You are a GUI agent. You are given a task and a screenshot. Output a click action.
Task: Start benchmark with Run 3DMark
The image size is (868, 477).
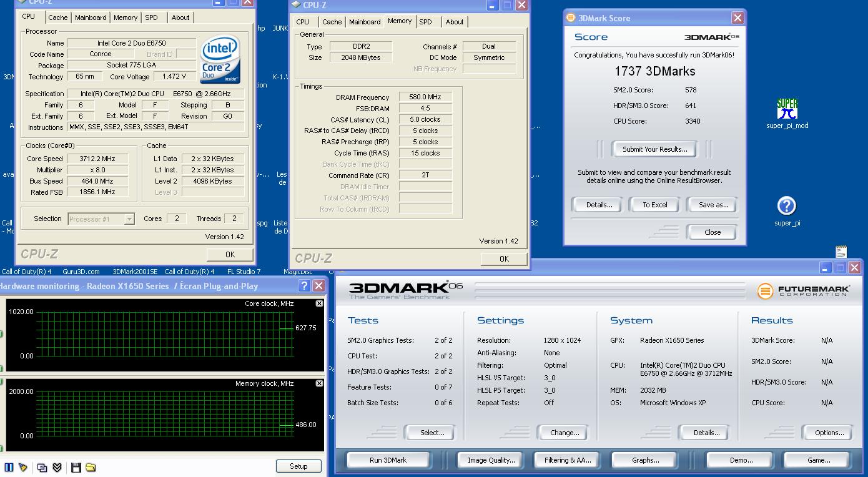click(388, 460)
